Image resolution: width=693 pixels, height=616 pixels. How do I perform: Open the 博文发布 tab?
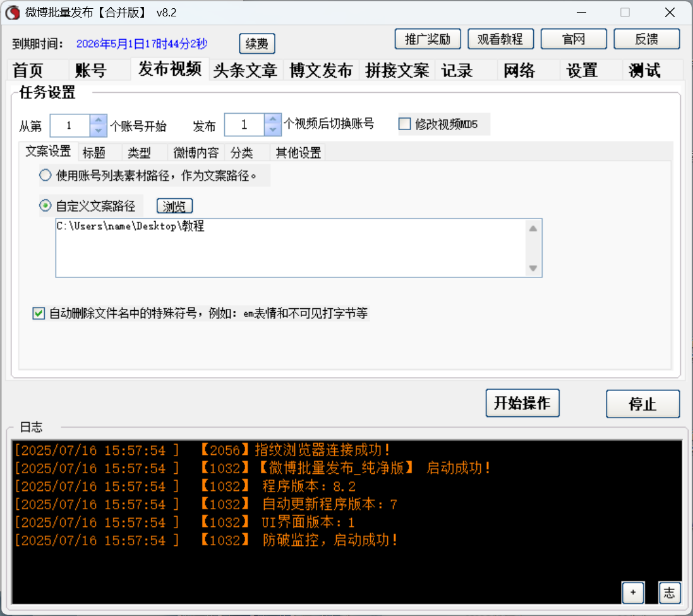(x=321, y=70)
